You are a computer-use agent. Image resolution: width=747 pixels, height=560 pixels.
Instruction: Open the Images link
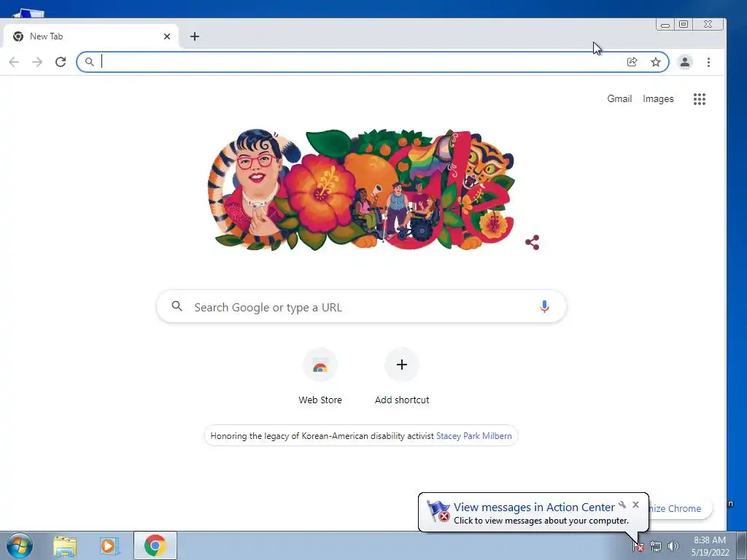(x=658, y=98)
